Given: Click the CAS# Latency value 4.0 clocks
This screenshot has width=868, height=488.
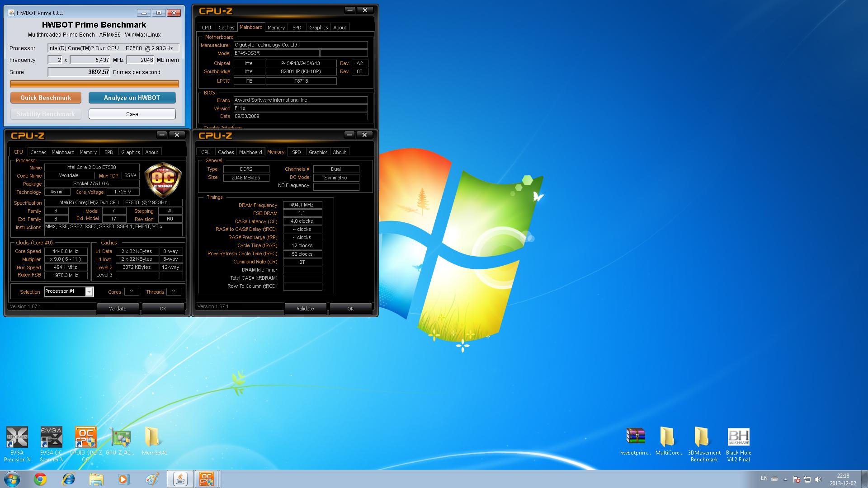Looking at the screenshot, I should [x=302, y=221].
